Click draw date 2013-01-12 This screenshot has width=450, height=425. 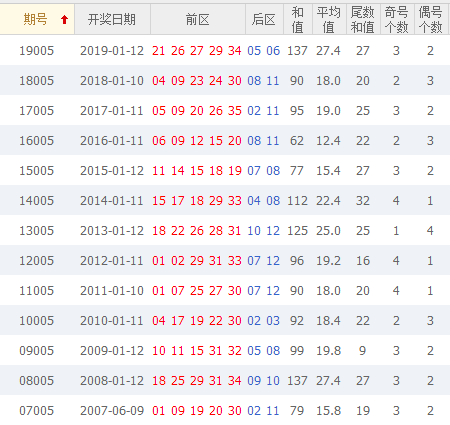(112, 231)
